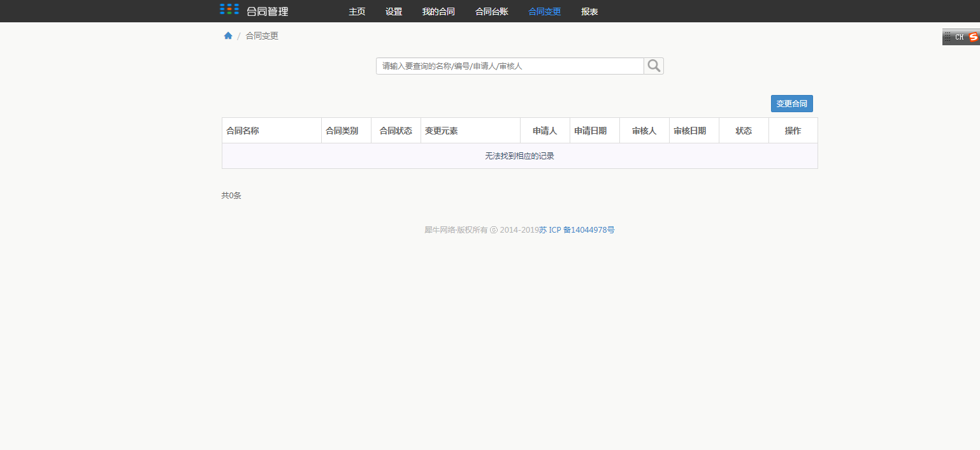
Task: Focus the contract search input field
Action: click(510, 66)
